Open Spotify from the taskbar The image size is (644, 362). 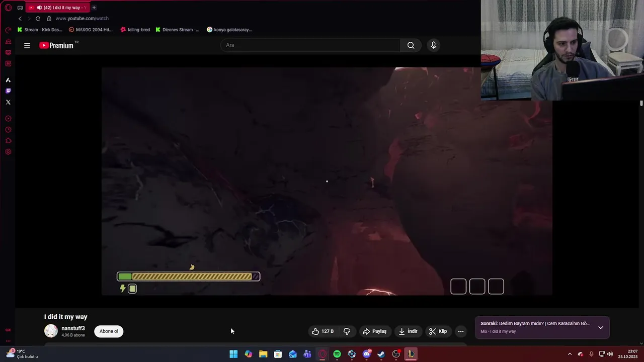pyautogui.click(x=337, y=354)
